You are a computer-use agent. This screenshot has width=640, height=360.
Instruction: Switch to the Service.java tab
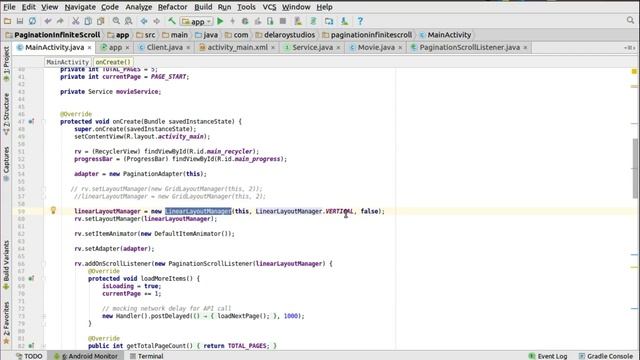[312, 47]
